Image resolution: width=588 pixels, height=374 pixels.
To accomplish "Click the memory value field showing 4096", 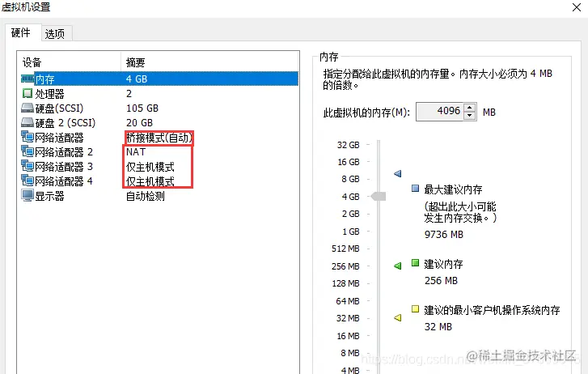I will (440, 112).
